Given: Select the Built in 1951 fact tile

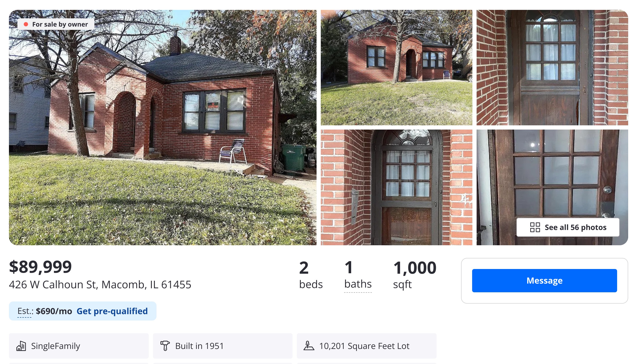Looking at the screenshot, I should [223, 346].
